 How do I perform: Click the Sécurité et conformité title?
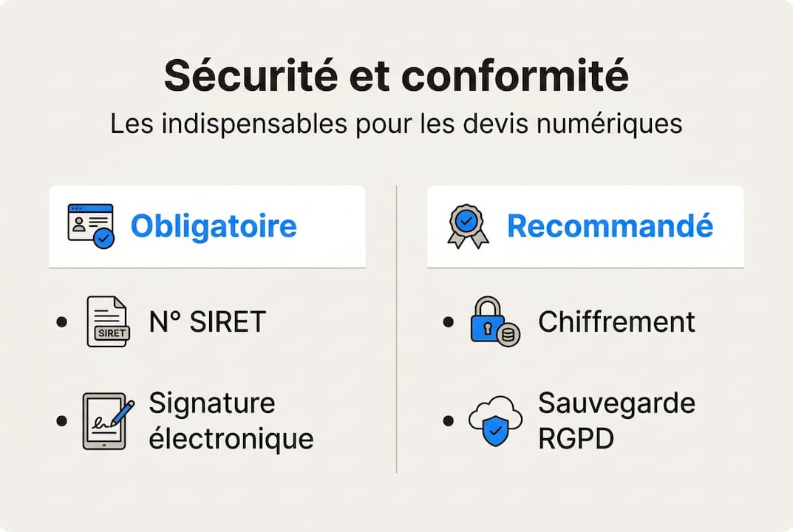click(396, 75)
